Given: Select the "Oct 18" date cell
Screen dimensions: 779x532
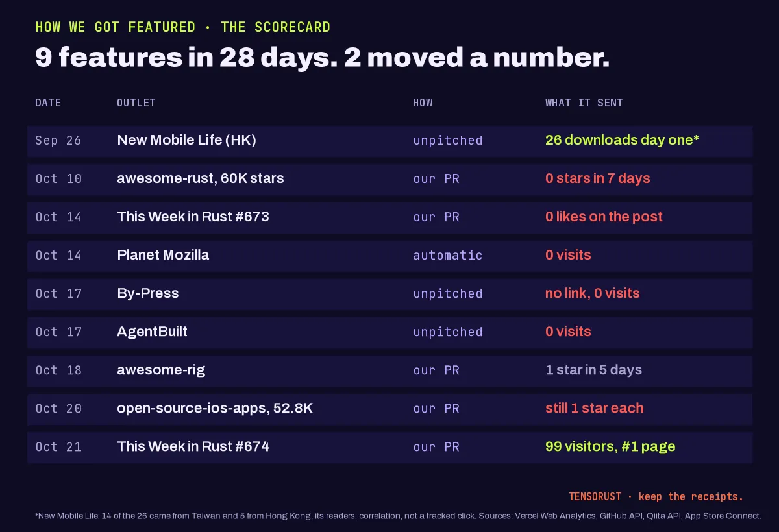Looking at the screenshot, I should pyautogui.click(x=58, y=370).
